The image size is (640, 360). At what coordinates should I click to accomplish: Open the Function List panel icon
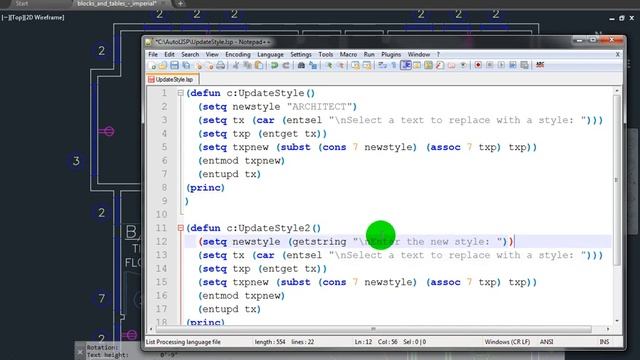[x=440, y=65]
